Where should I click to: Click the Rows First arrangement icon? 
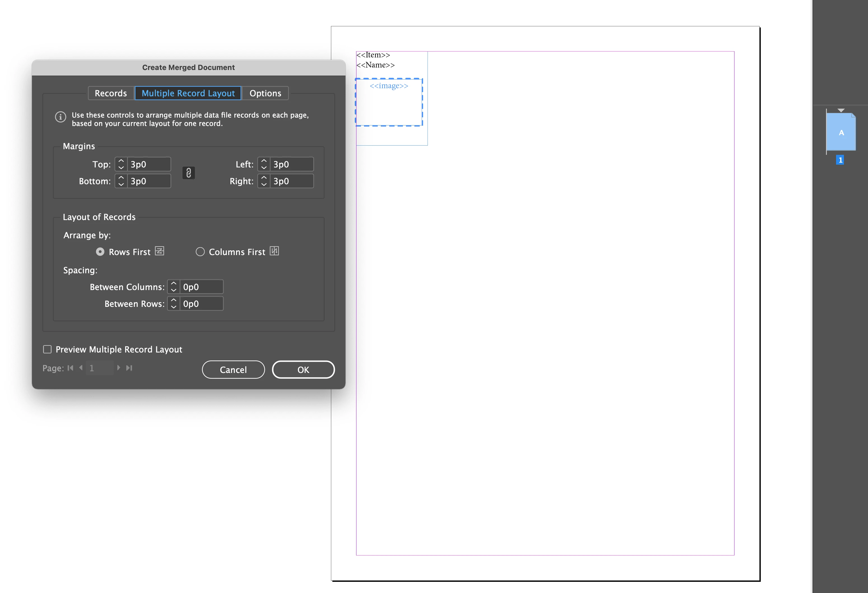click(x=160, y=251)
